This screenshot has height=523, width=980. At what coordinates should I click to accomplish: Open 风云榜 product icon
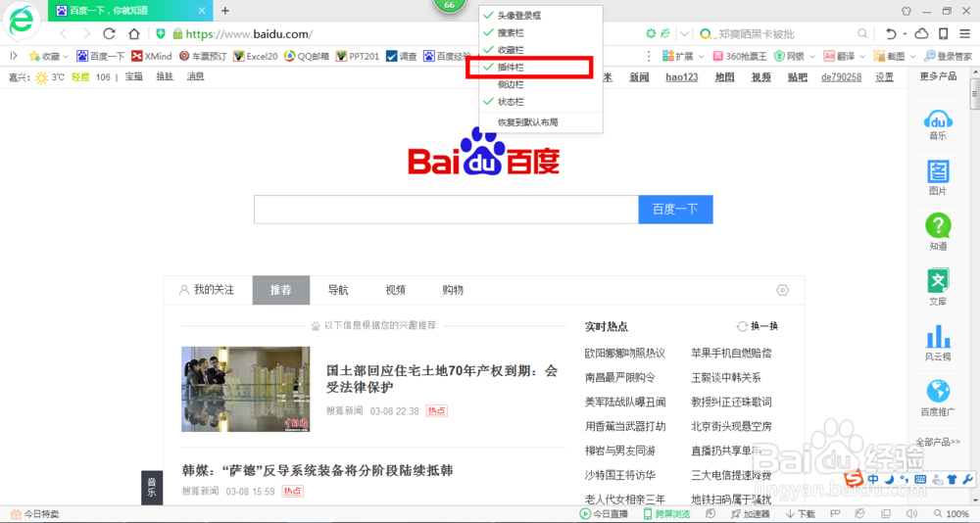coord(938,343)
